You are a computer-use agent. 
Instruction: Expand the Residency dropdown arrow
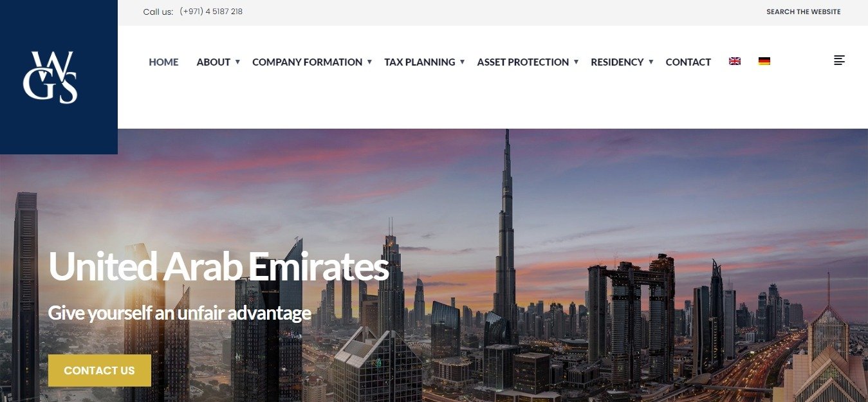coord(651,62)
